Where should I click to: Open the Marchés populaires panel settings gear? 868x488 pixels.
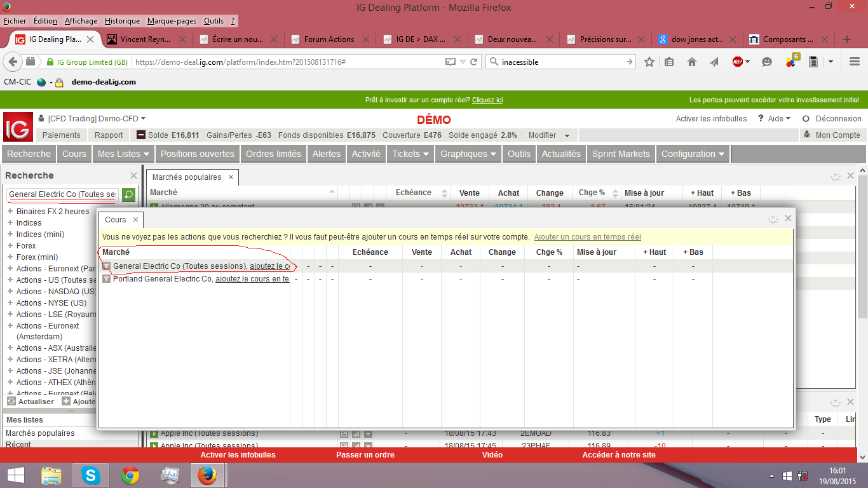[836, 176]
